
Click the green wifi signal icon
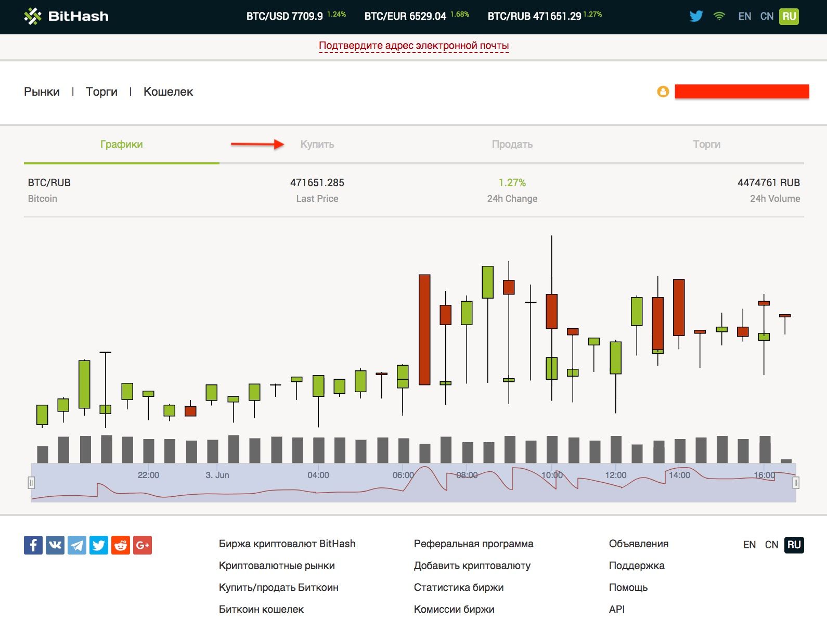(719, 16)
